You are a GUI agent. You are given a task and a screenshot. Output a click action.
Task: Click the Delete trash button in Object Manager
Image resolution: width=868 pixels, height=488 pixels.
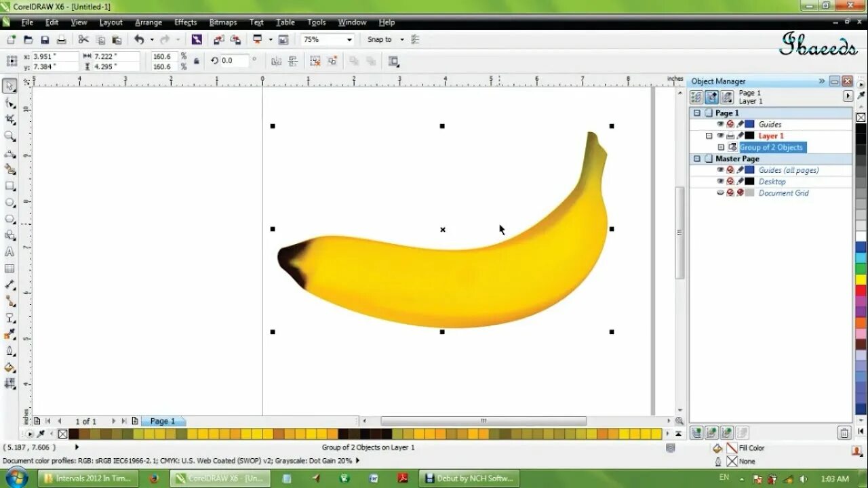844,432
